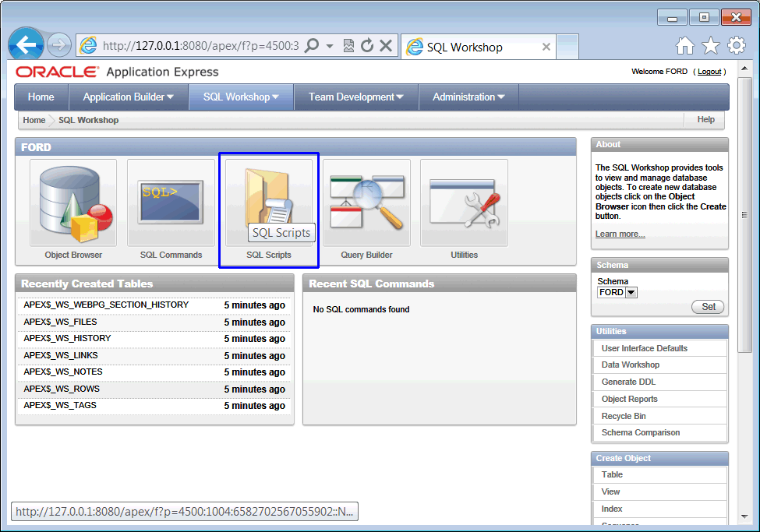The width and height of the screenshot is (760, 532).
Task: Click the Learn more link
Action: tap(620, 234)
